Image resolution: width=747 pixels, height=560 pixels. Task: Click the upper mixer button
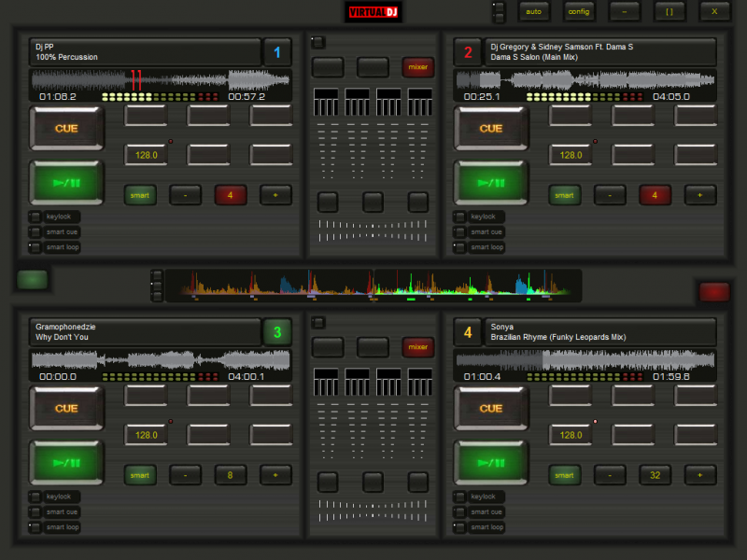point(417,67)
